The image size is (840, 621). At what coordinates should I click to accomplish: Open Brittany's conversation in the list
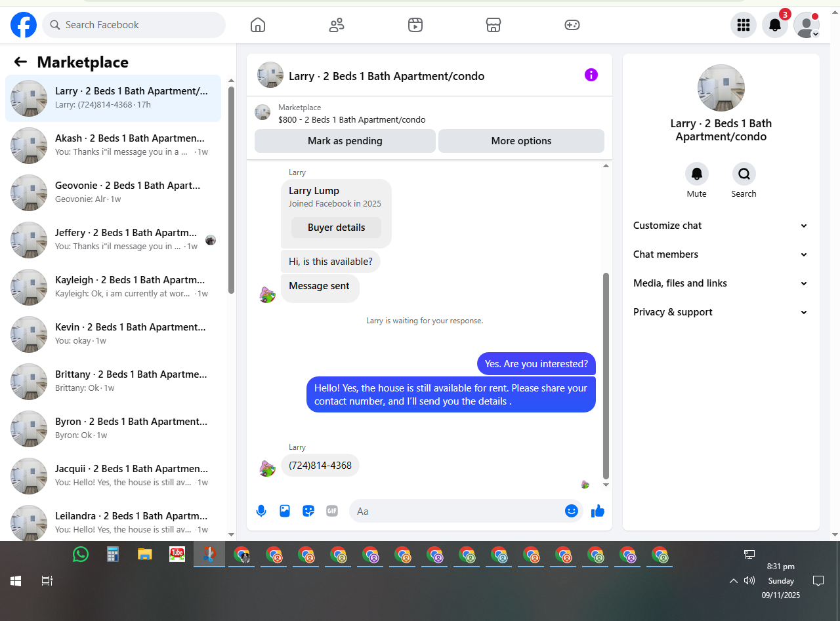coord(113,382)
